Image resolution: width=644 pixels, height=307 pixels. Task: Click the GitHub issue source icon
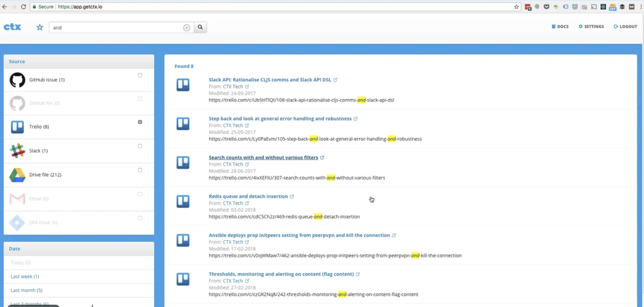pos(17,80)
